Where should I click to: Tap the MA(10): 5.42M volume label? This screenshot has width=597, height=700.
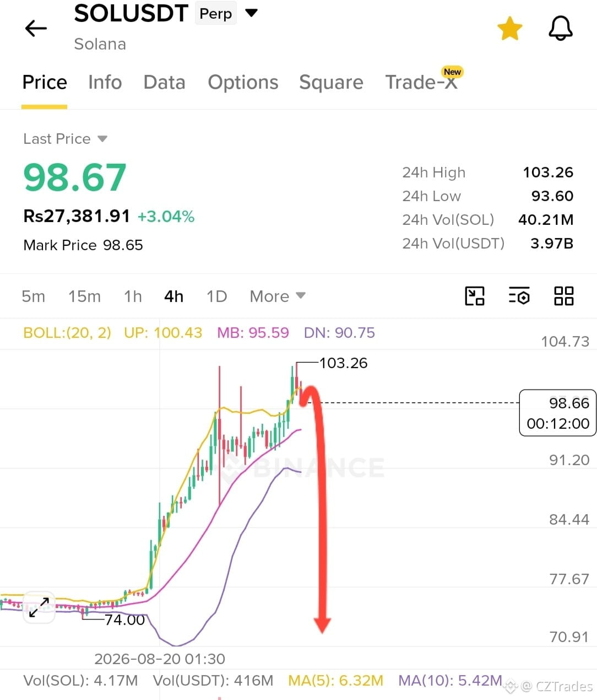click(450, 681)
